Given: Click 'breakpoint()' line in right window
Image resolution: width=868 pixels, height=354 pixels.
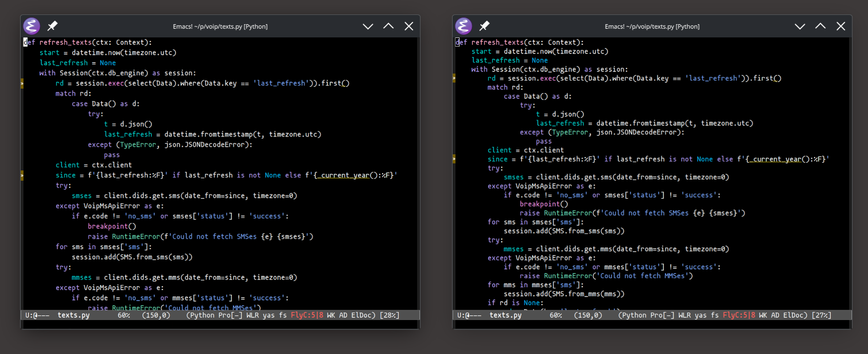Looking at the screenshot, I should (544, 204).
